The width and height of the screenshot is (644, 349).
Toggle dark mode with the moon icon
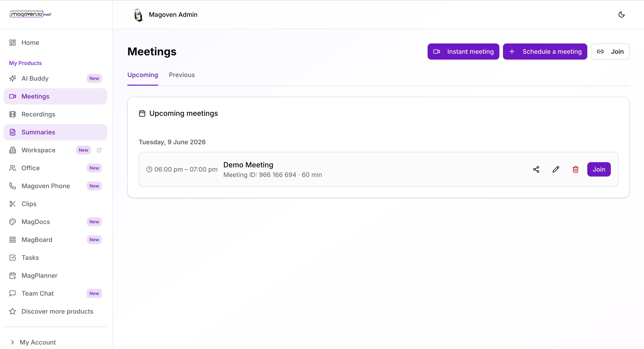click(621, 15)
